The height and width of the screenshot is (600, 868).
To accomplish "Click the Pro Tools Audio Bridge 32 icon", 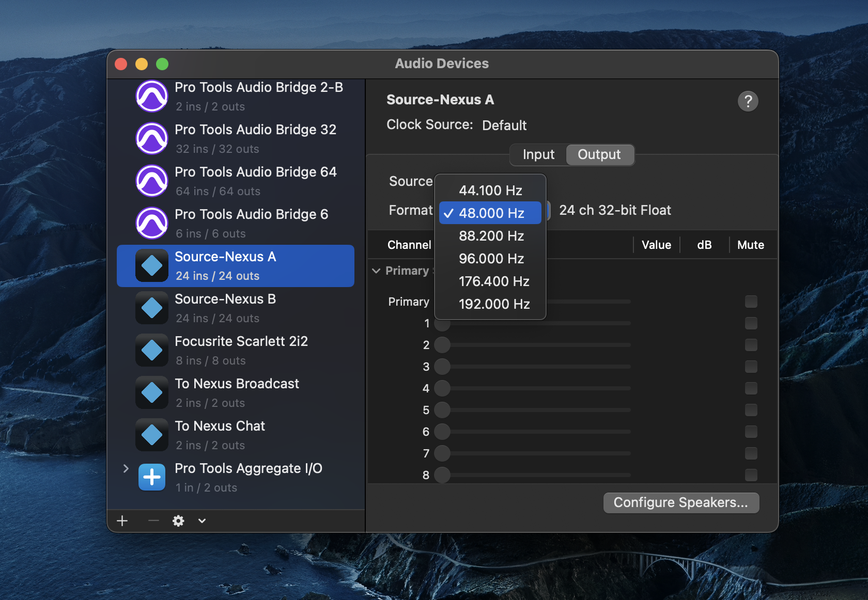I will pyautogui.click(x=151, y=138).
